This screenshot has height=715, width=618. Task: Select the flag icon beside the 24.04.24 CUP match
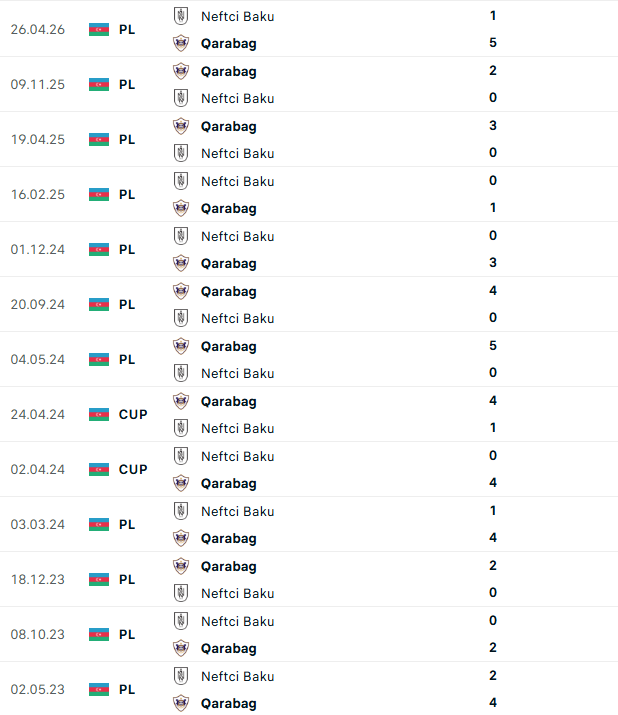pos(98,414)
